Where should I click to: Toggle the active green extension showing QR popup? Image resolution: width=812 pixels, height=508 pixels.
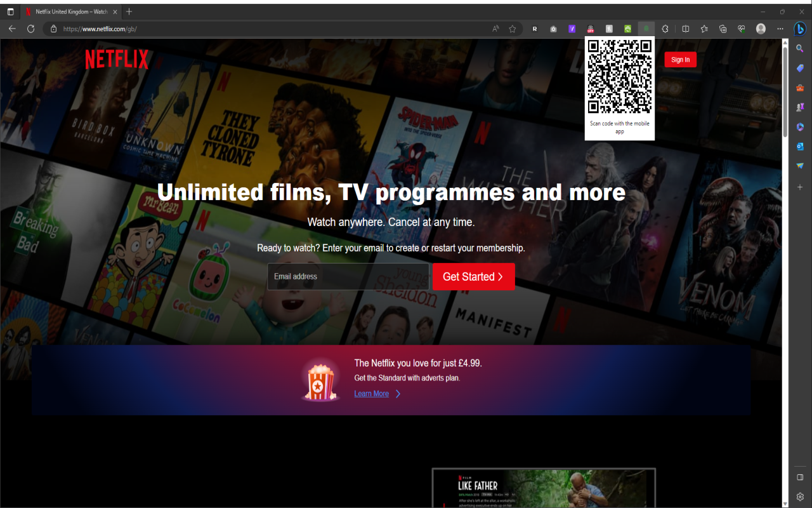646,29
